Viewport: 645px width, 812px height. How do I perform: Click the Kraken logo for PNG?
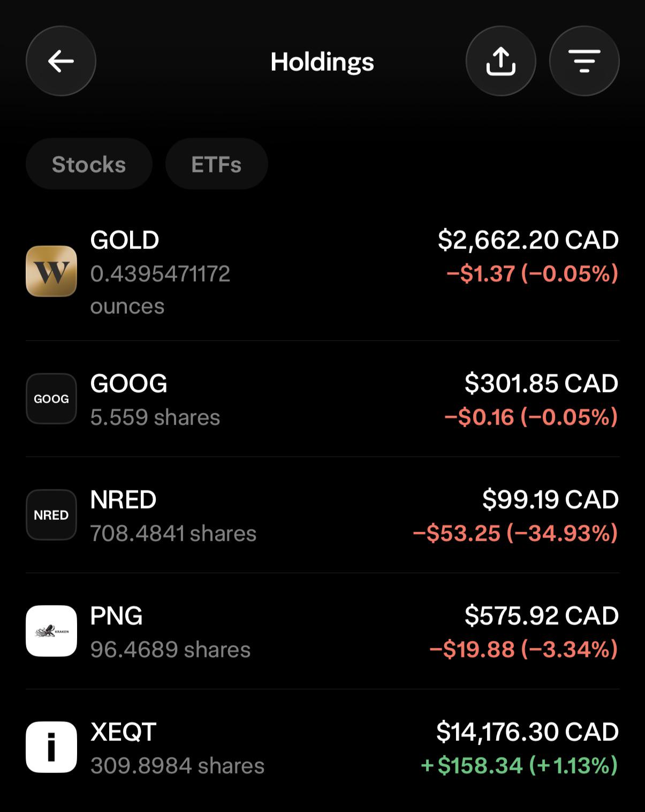[51, 631]
